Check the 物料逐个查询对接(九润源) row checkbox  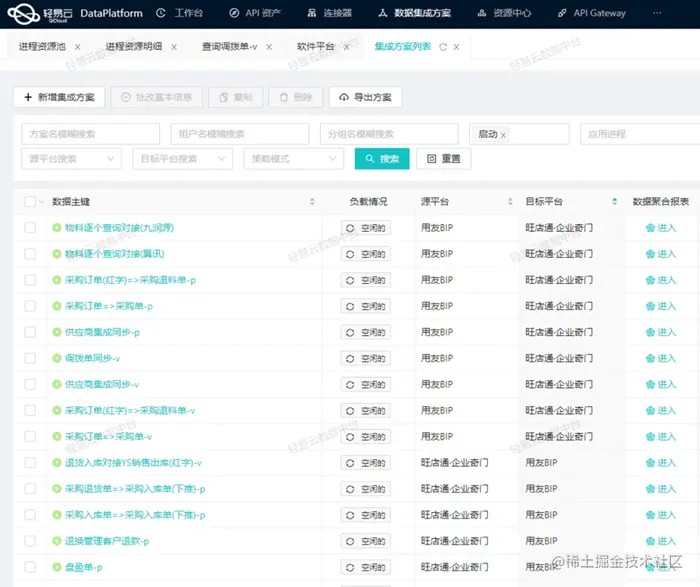[30, 228]
